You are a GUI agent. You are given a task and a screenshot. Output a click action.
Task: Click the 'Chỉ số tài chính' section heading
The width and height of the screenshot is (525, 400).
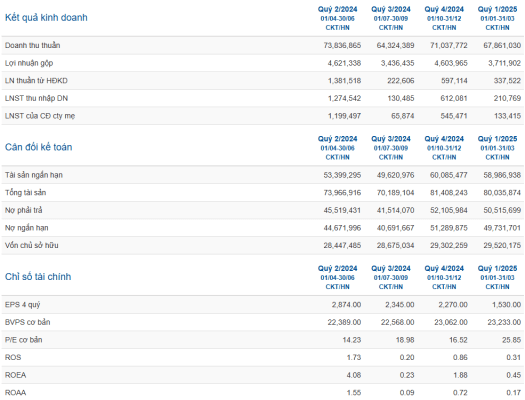(x=38, y=276)
